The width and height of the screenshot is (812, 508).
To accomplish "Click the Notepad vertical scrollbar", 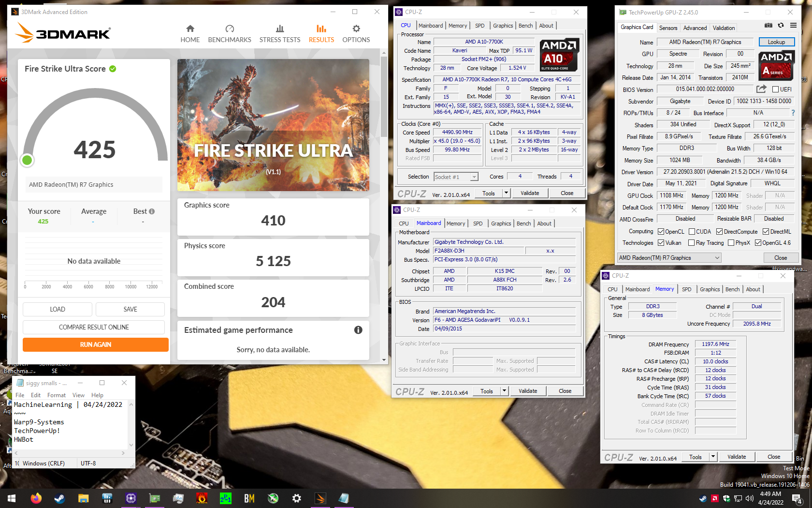I will coord(131,425).
